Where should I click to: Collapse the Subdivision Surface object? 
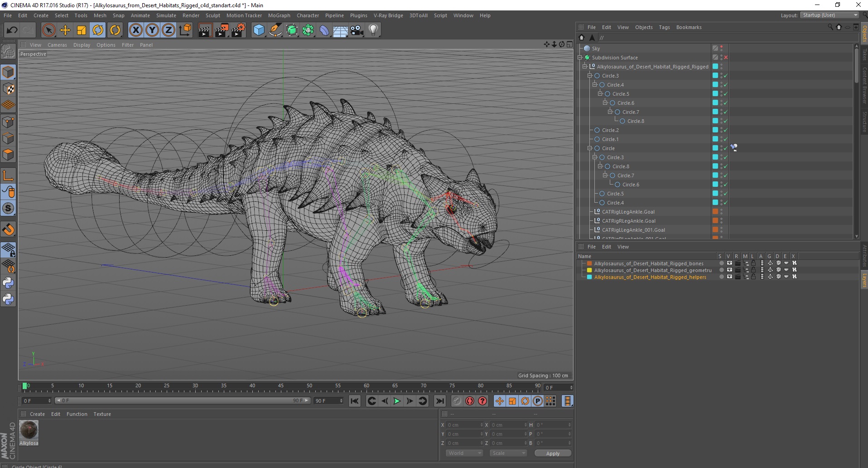pyautogui.click(x=580, y=58)
